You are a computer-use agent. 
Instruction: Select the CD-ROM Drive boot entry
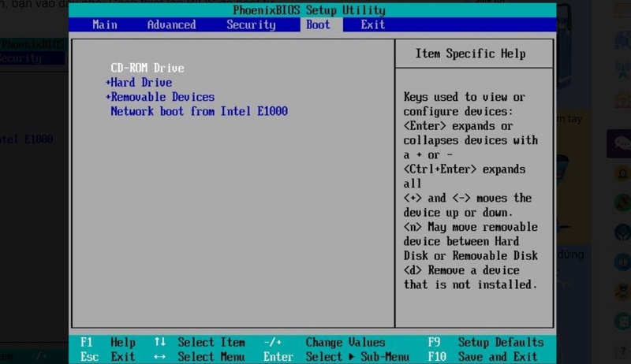coord(147,68)
